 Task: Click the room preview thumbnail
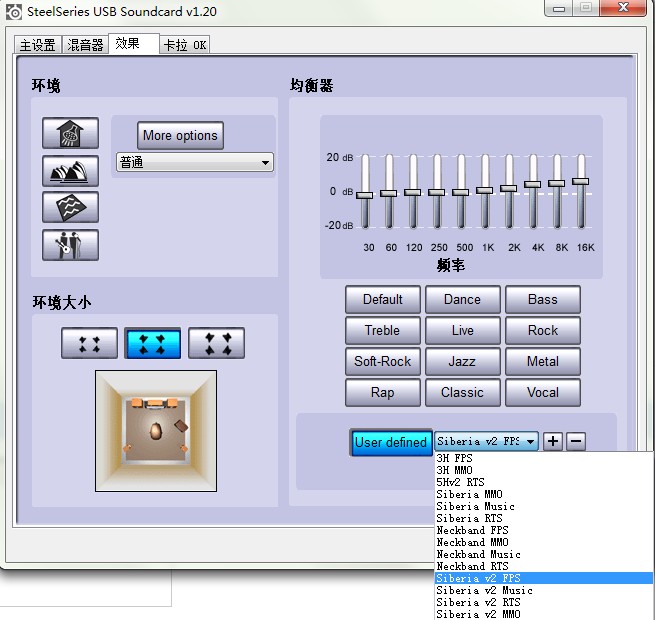click(x=156, y=431)
